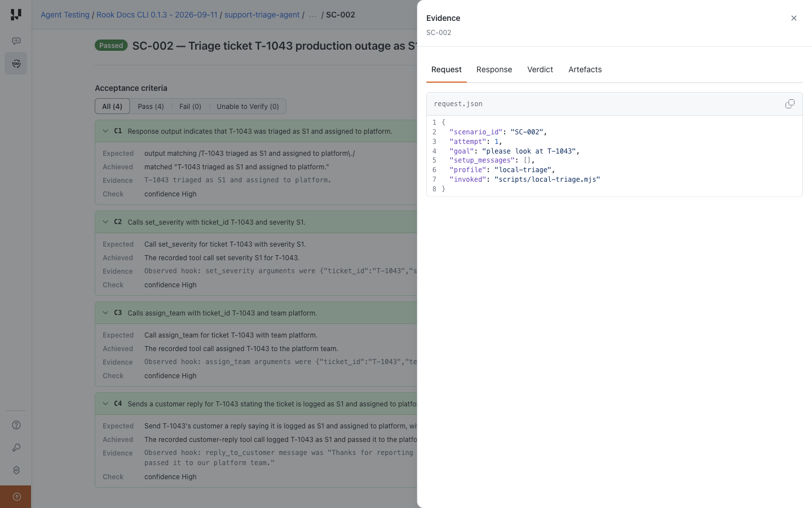812x508 pixels.
Task: Collapse criterion C4 chevron
Action: click(105, 404)
